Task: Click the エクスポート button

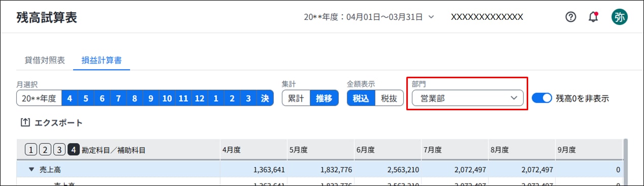Action: coord(51,122)
